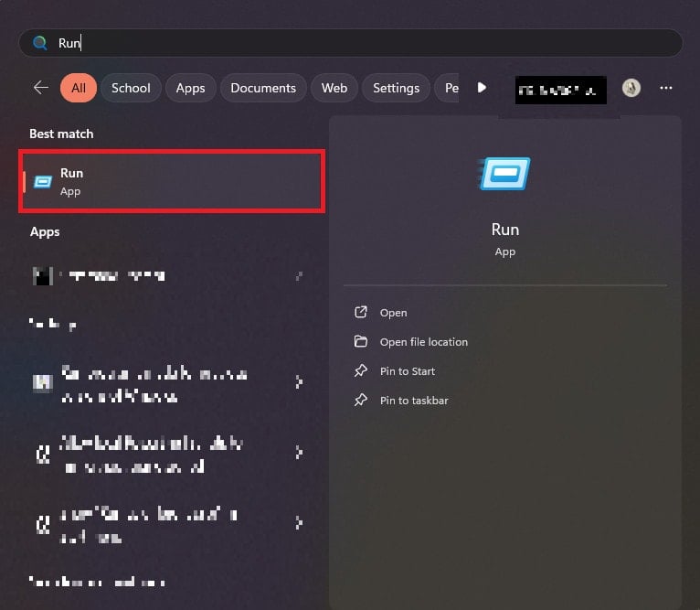The height and width of the screenshot is (610, 700).
Task: Switch to the School filter tab
Action: click(131, 88)
